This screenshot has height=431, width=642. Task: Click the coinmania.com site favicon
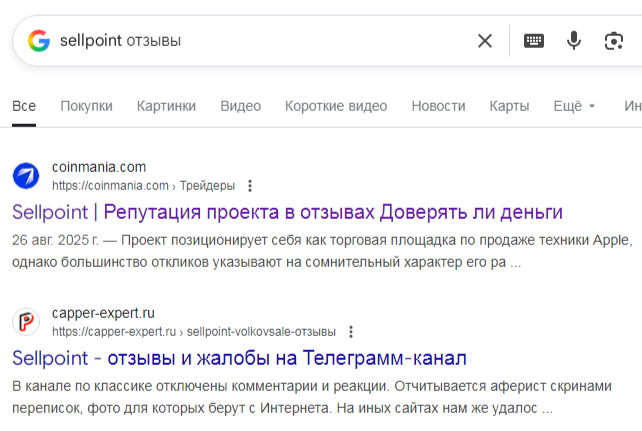[26, 176]
